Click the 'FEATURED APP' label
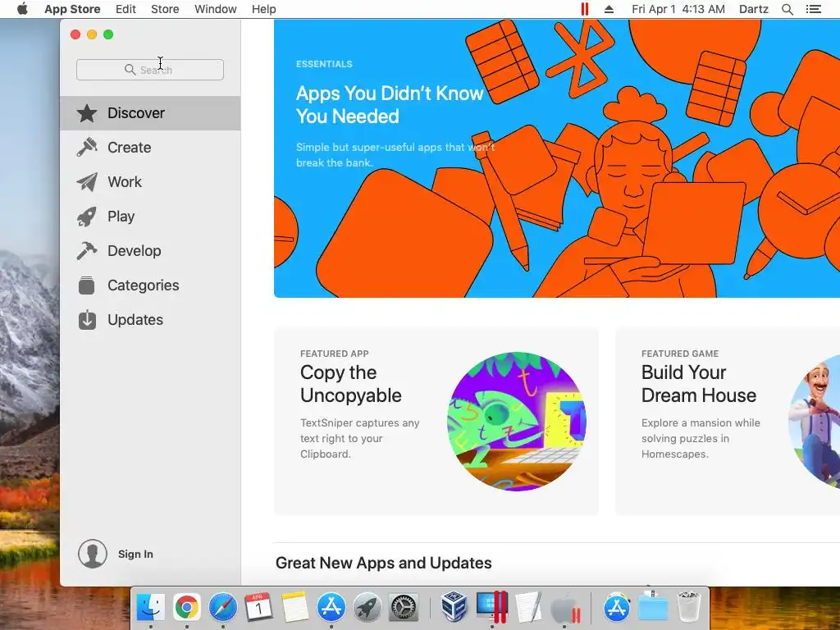Image resolution: width=840 pixels, height=630 pixels. 335,354
